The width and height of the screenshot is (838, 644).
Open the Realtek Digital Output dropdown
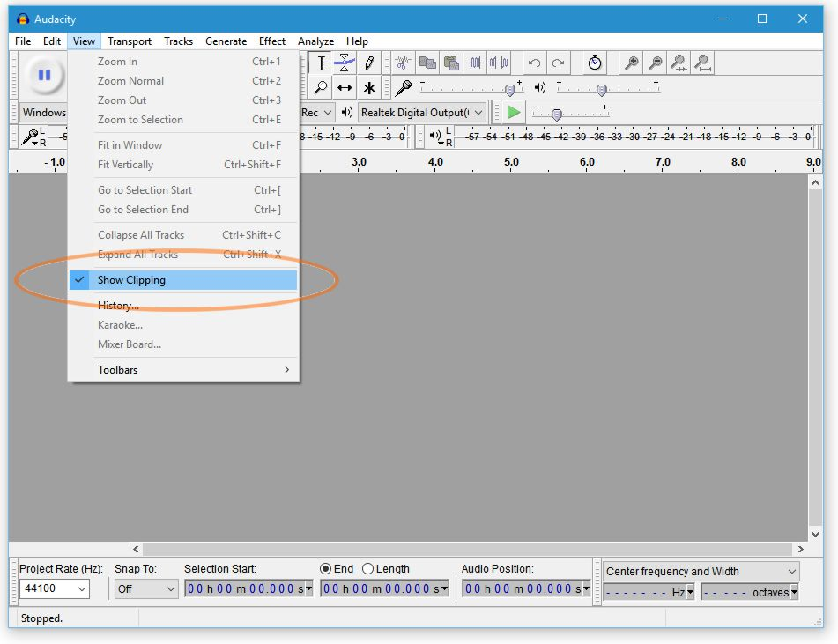pos(422,113)
